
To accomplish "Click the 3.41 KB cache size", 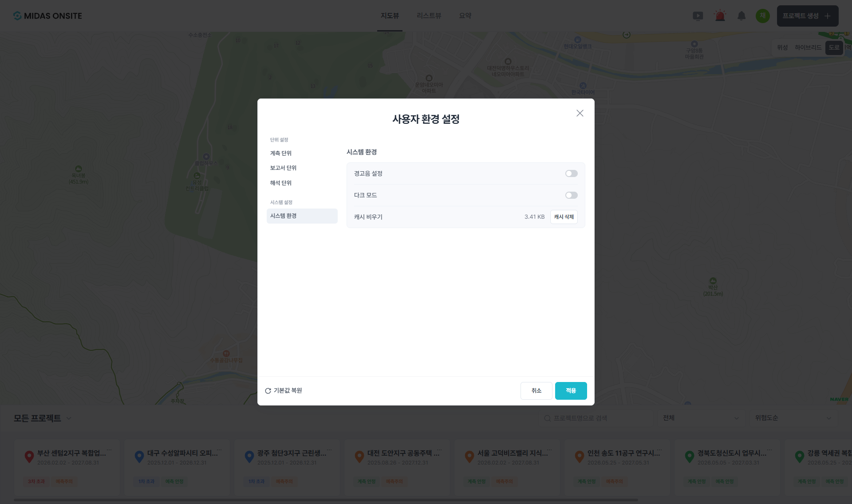I will (534, 217).
